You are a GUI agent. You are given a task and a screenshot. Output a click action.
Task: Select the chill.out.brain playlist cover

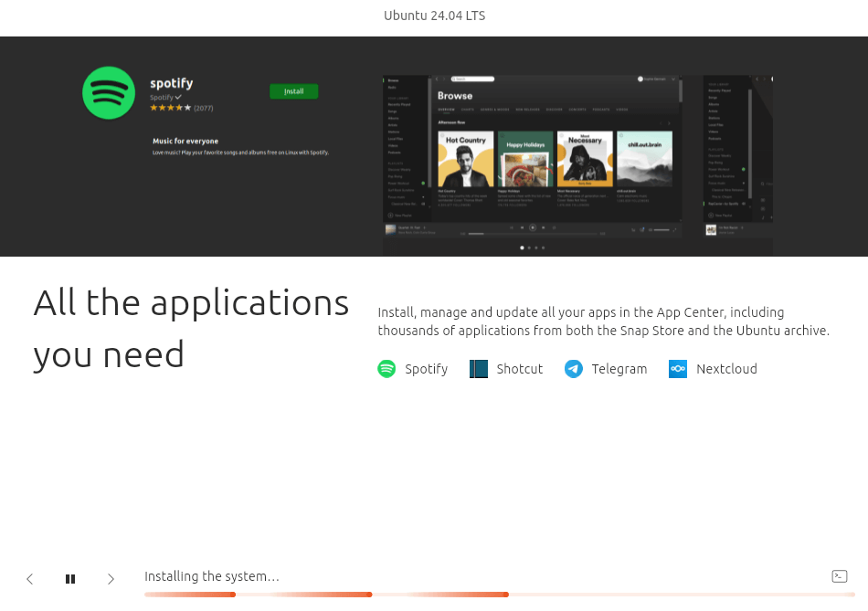644,160
